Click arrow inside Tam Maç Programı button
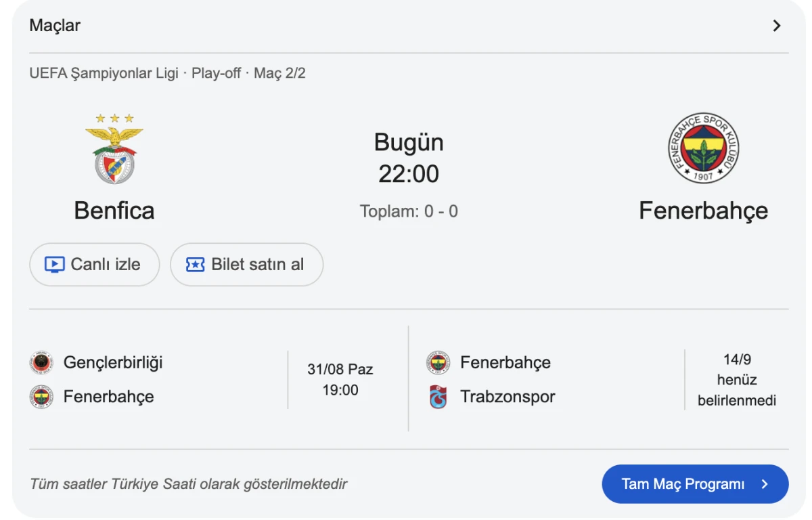The image size is (812, 520). pyautogui.click(x=765, y=484)
